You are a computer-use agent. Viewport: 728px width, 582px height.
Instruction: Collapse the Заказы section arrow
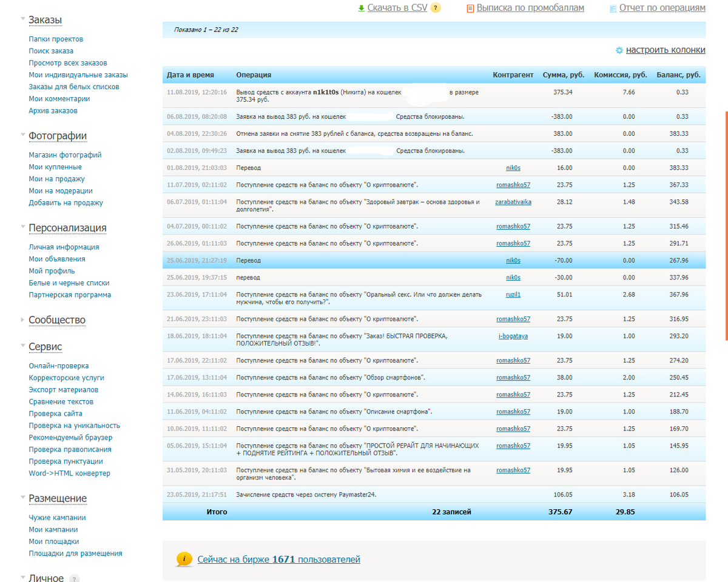23,19
